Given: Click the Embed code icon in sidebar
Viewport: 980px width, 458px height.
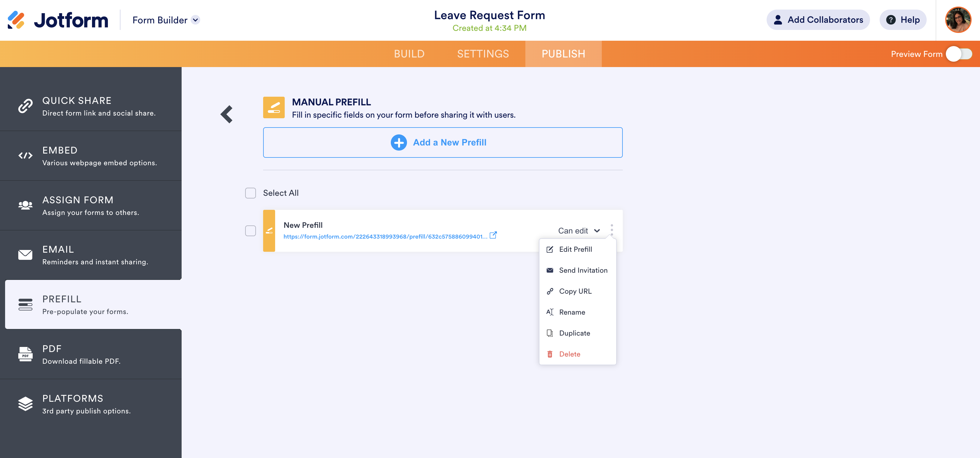Looking at the screenshot, I should 25,155.
